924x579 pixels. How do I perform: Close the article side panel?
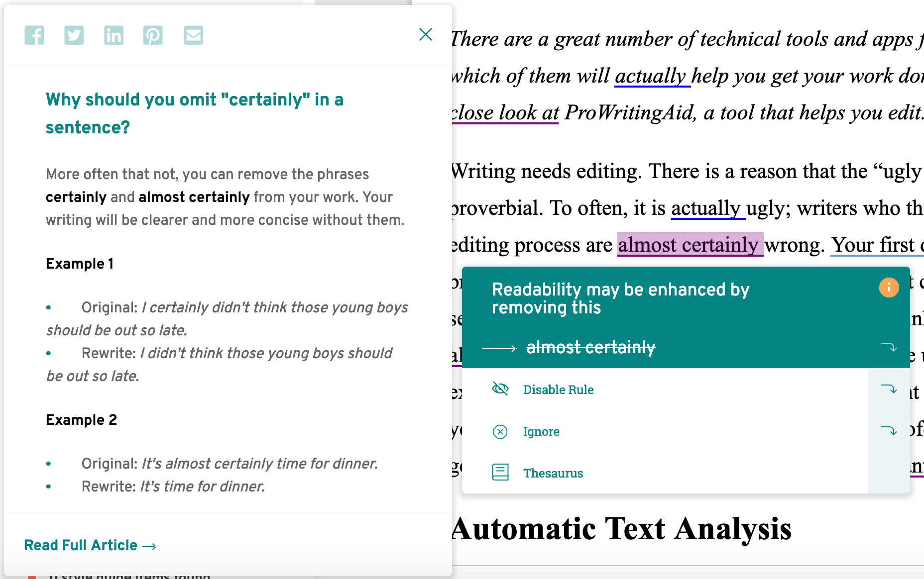coord(426,34)
